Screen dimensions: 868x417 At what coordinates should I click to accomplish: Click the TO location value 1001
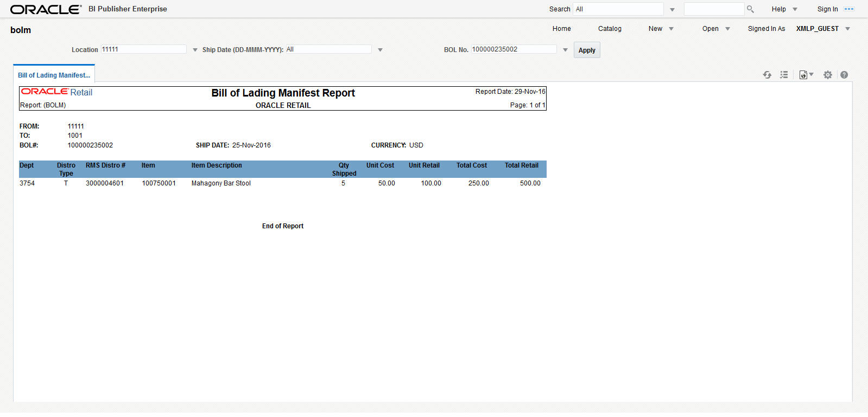tap(75, 136)
